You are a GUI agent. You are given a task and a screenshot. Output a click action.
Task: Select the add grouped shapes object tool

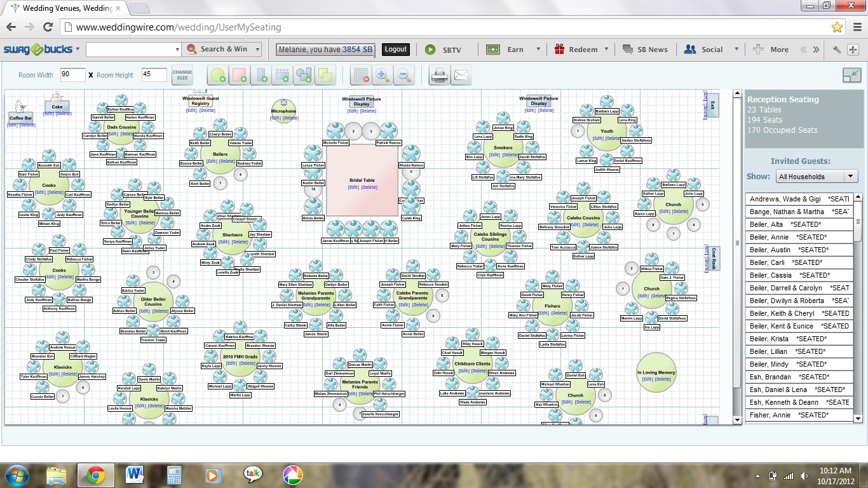click(303, 75)
